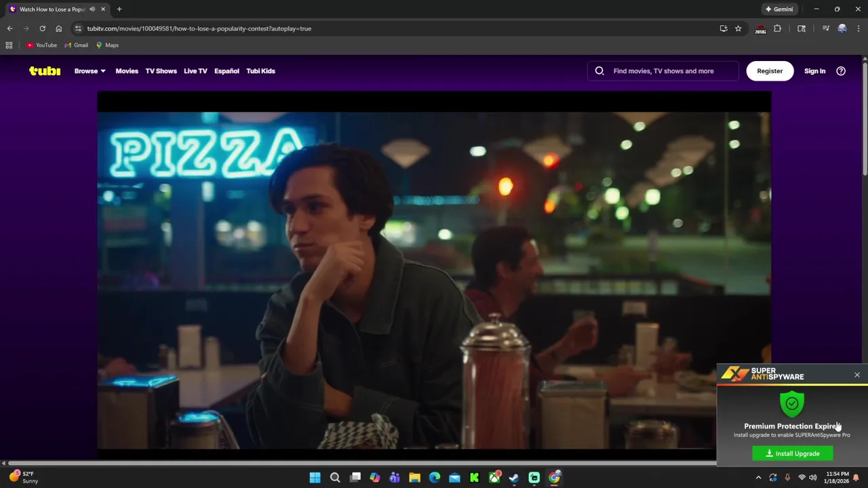
Task: Open Windows Search from the taskbar
Action: click(x=335, y=478)
